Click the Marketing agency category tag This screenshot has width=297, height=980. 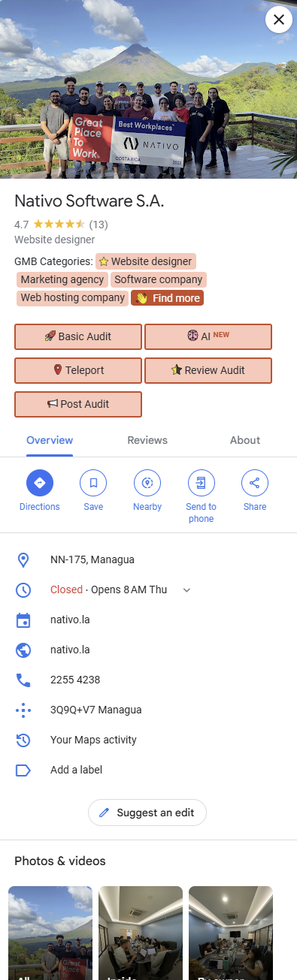pyautogui.click(x=62, y=279)
